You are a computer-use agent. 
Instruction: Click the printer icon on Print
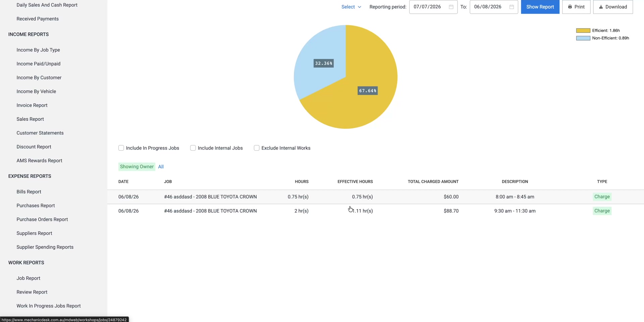click(570, 7)
